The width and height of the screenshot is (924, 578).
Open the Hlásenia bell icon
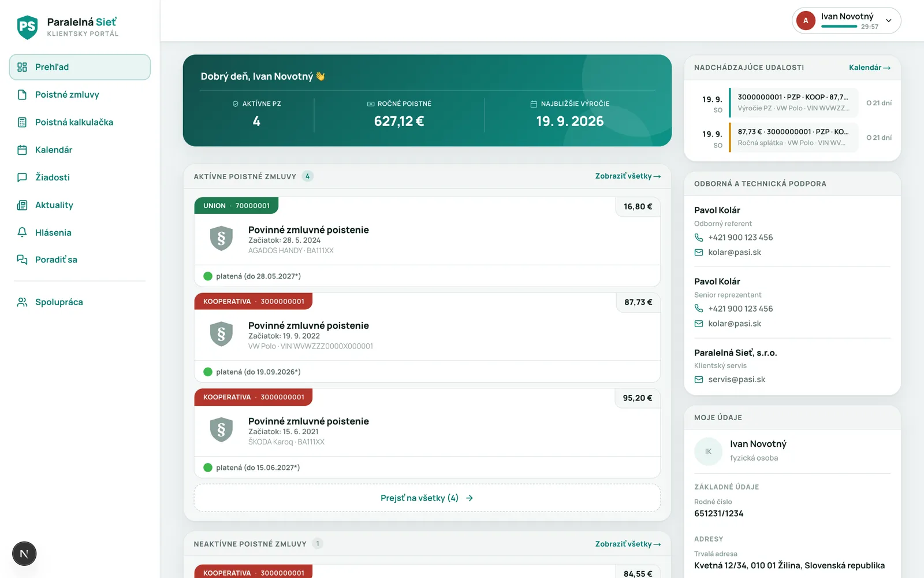(x=22, y=232)
